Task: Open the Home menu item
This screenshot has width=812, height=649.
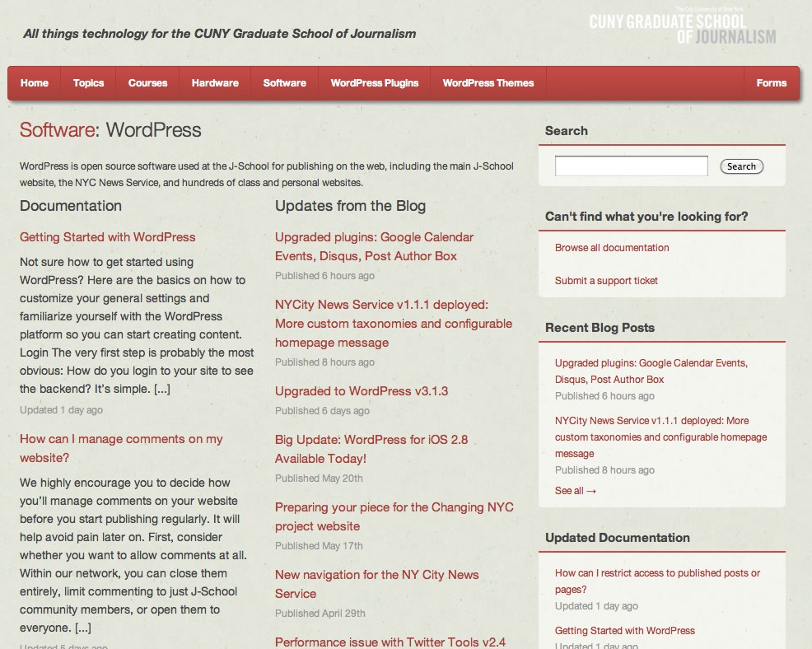Action: pos(35,83)
